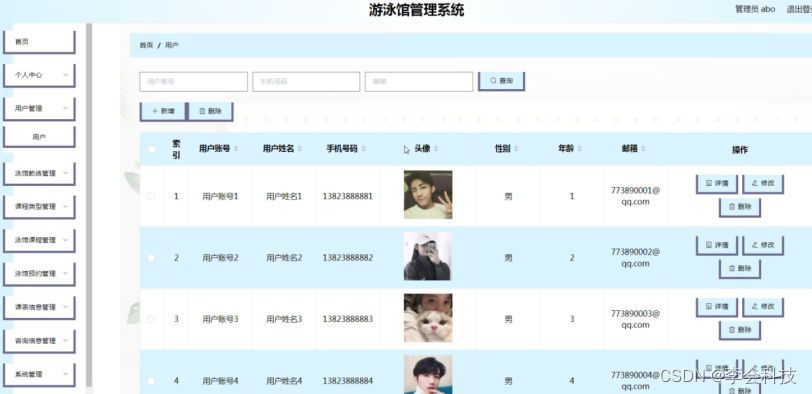Screen dimensions: 812x394
Task: Check the box for row 用户账号4
Action: pos(151,381)
